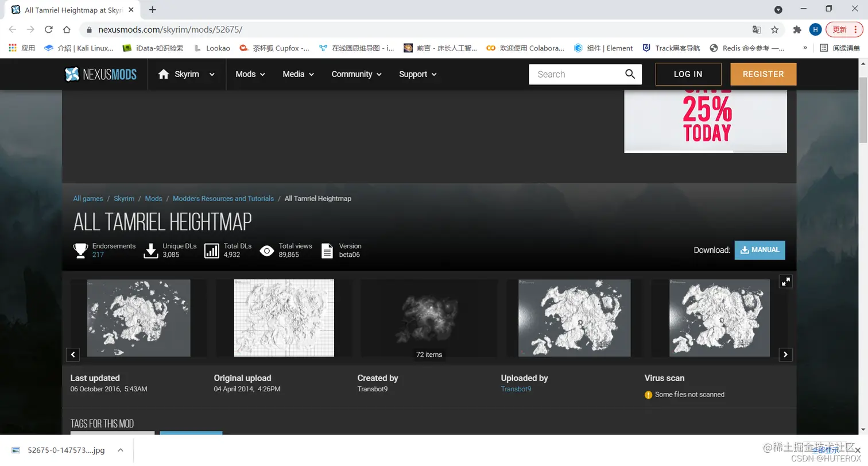868x466 pixels.
Task: Click the Endorsements trophy icon
Action: pos(80,251)
